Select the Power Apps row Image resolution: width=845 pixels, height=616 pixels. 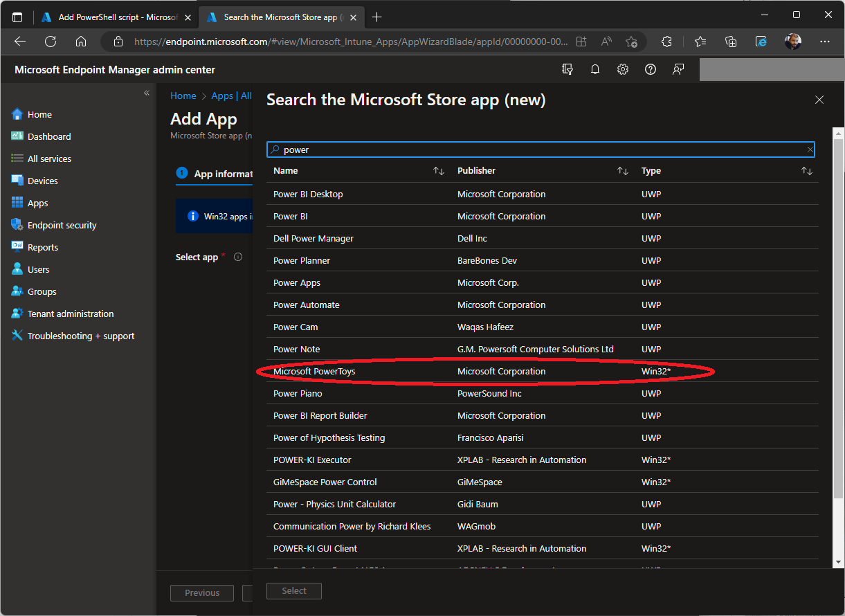tap(543, 282)
